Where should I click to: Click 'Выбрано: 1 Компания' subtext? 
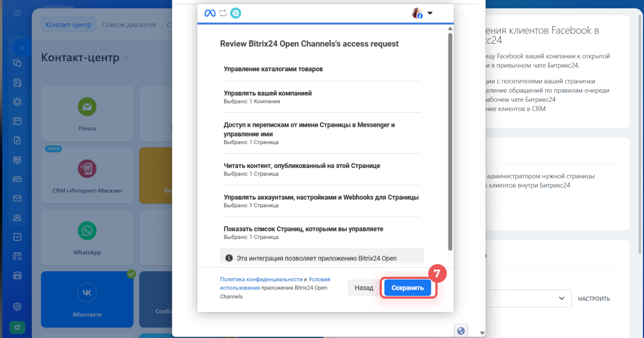(x=252, y=101)
